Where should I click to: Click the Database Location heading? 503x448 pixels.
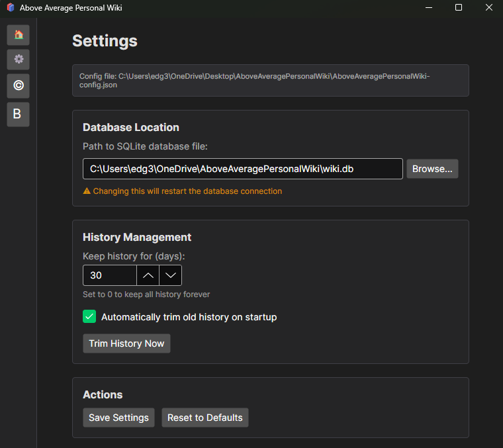click(x=131, y=127)
